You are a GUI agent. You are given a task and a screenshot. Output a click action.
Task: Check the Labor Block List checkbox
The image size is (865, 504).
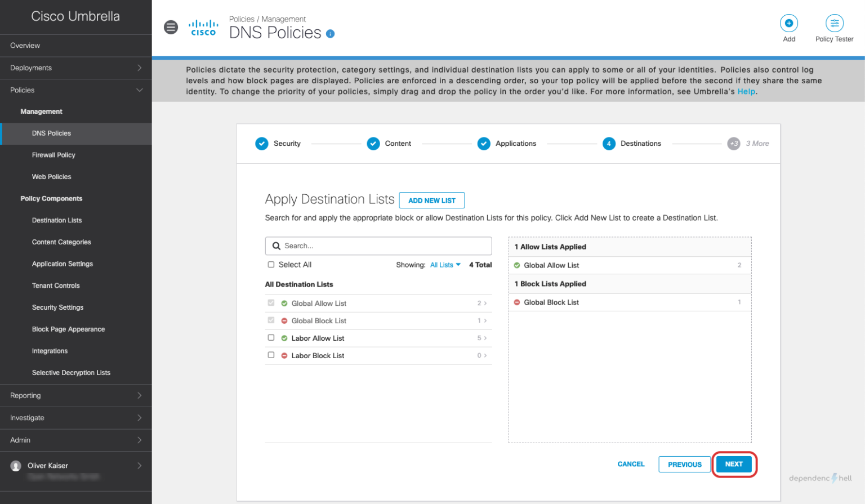[271, 355]
